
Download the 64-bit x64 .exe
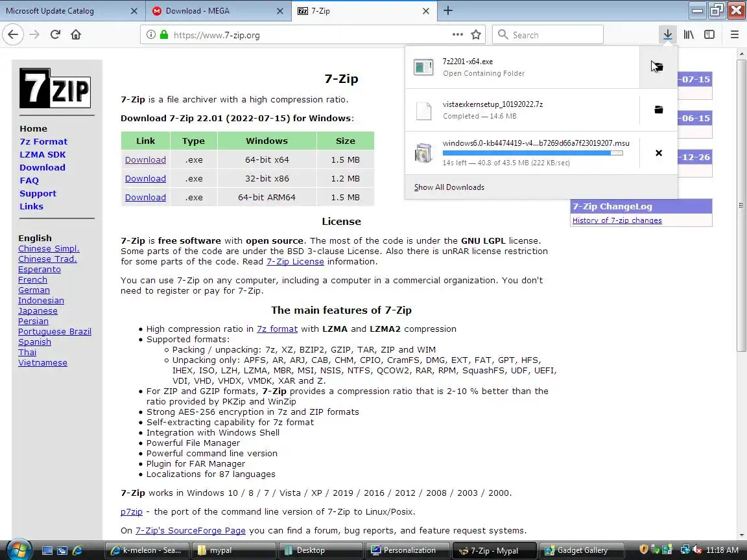pyautogui.click(x=145, y=159)
